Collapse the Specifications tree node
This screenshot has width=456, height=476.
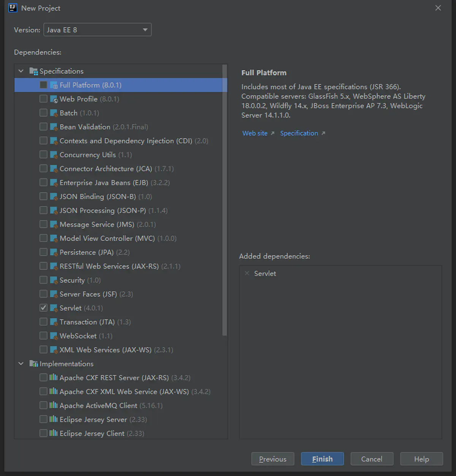pos(21,71)
